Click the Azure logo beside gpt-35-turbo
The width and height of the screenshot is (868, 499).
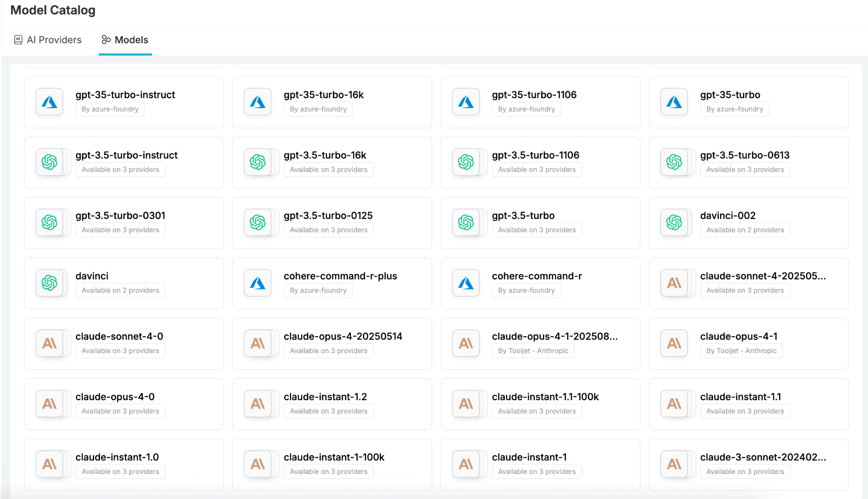point(674,102)
